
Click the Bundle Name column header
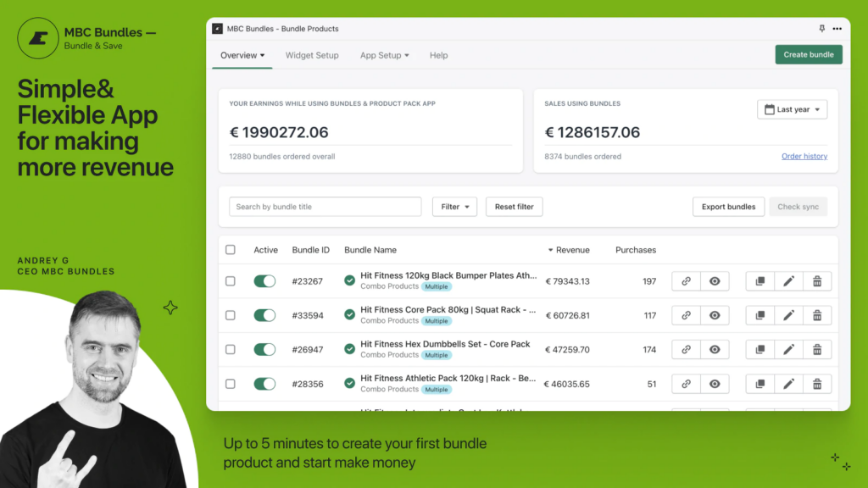click(370, 250)
